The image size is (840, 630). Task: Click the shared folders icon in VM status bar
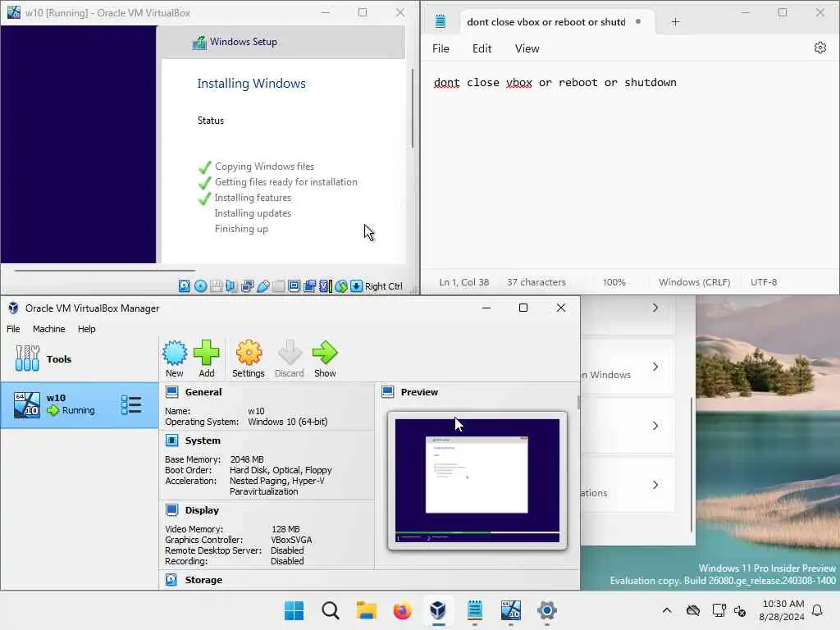tap(278, 286)
